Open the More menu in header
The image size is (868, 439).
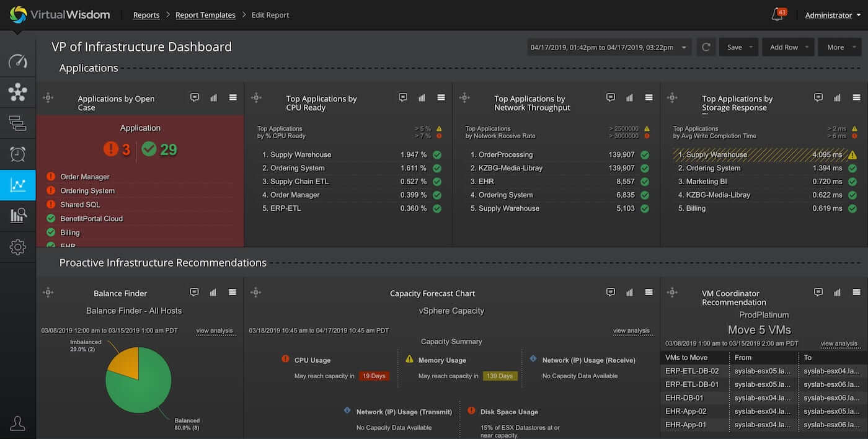[x=840, y=47]
